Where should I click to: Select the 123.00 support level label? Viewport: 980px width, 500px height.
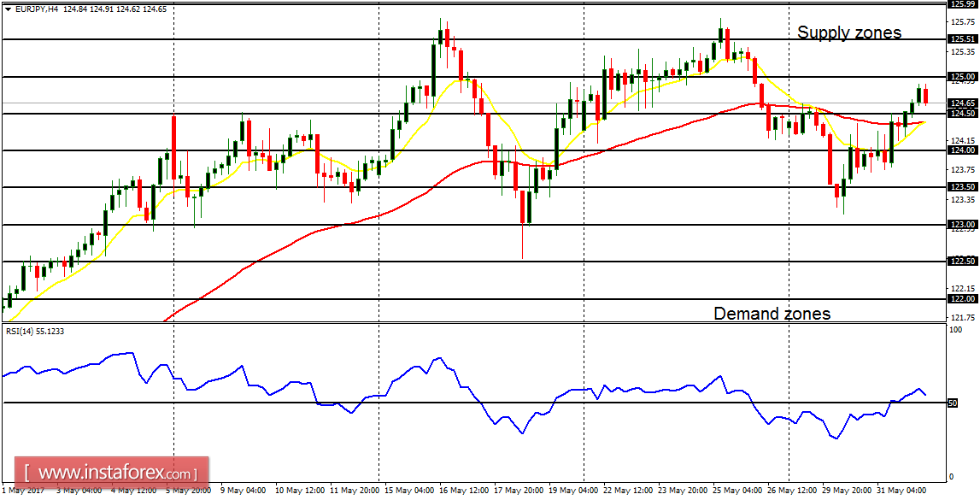coord(961,224)
